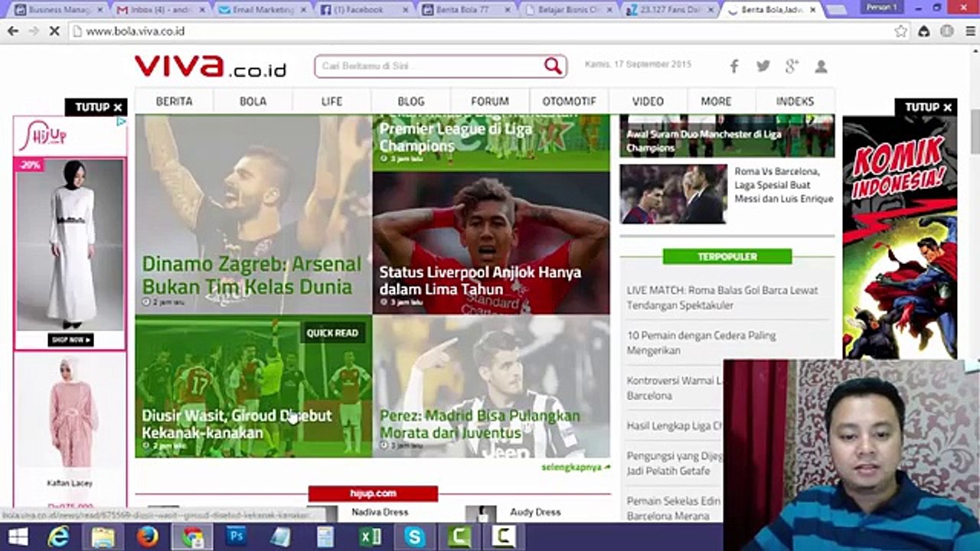Open a new tab button
Screen dimensions: 980x551
[837, 10]
